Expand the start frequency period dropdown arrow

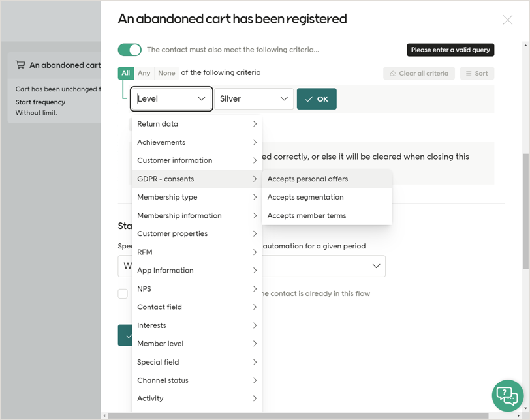tap(376, 266)
